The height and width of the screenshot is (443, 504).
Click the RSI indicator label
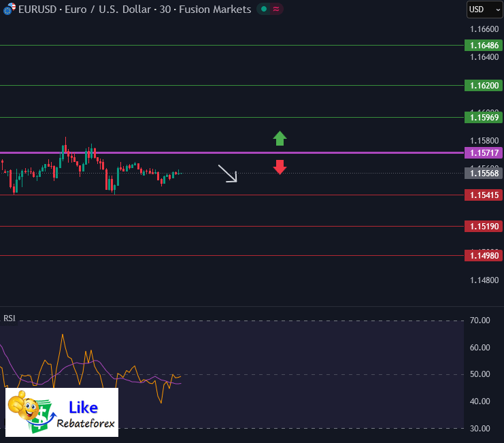(x=10, y=318)
